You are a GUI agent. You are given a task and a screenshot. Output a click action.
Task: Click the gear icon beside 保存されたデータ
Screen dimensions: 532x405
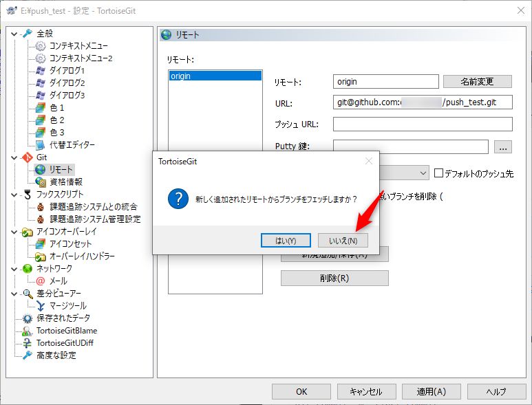27,318
